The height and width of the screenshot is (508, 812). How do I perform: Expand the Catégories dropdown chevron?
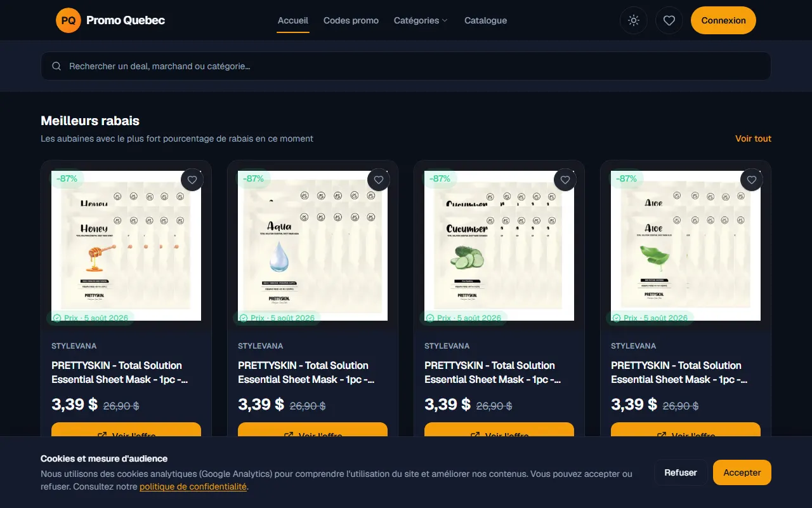coord(445,20)
